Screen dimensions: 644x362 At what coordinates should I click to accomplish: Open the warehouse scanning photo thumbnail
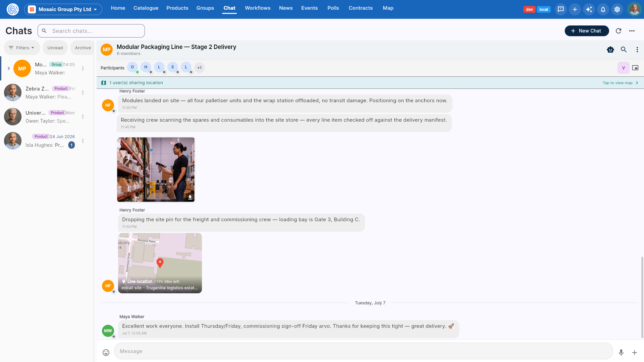point(156,170)
